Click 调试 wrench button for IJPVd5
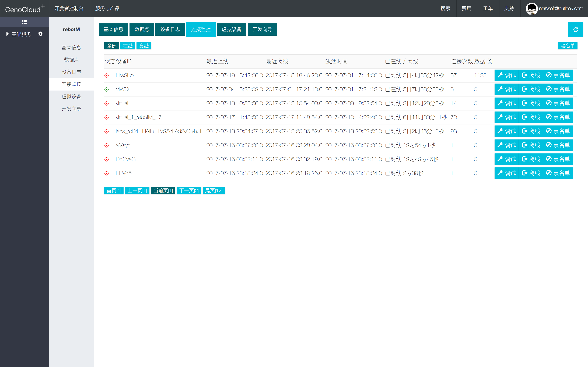 [x=506, y=173]
